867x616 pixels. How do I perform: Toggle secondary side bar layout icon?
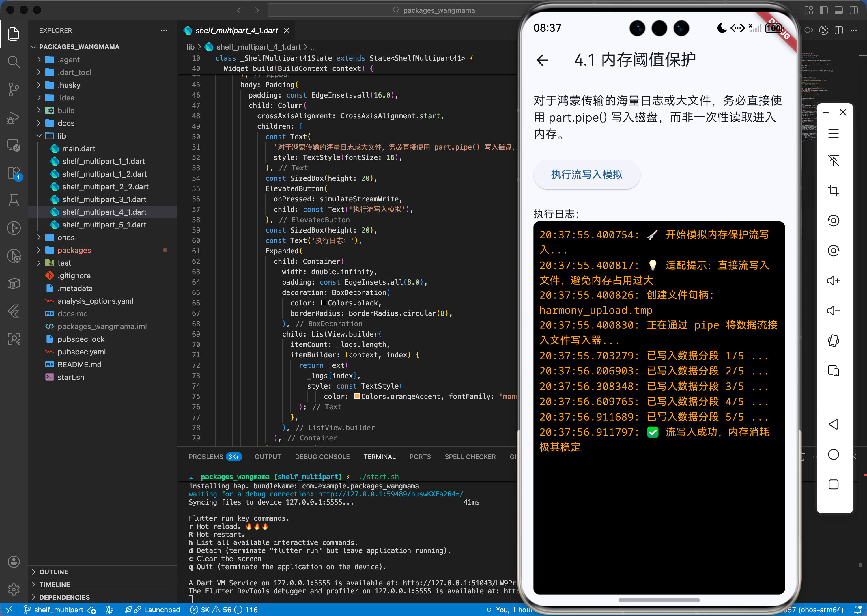tap(853, 10)
